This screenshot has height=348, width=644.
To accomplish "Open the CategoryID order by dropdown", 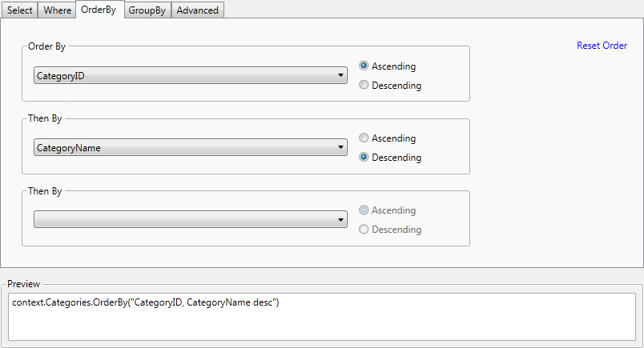I will [x=191, y=75].
